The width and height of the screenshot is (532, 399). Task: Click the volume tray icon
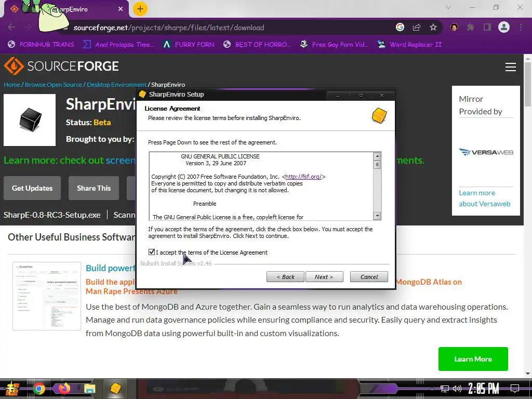pyautogui.click(x=457, y=389)
